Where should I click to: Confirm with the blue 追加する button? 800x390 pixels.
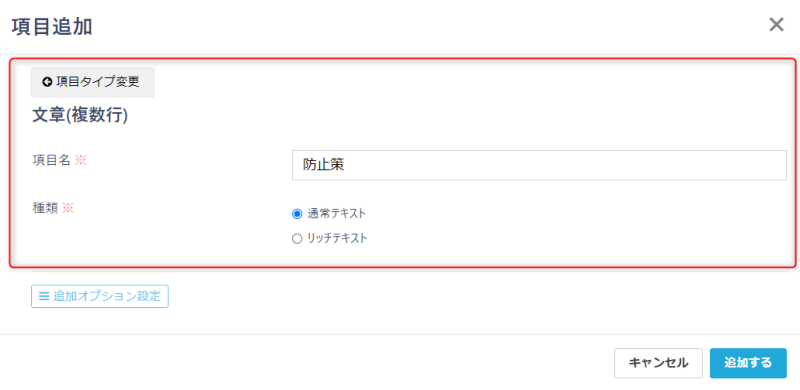(748, 363)
